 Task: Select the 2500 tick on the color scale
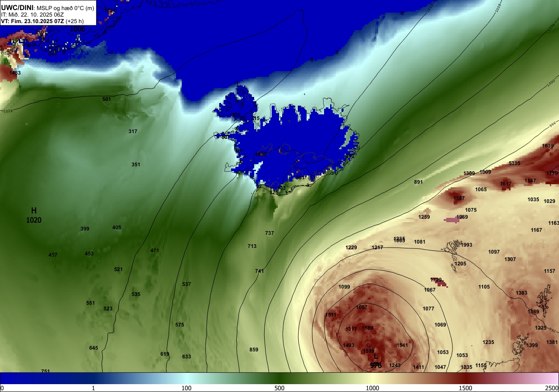tap(552, 388)
